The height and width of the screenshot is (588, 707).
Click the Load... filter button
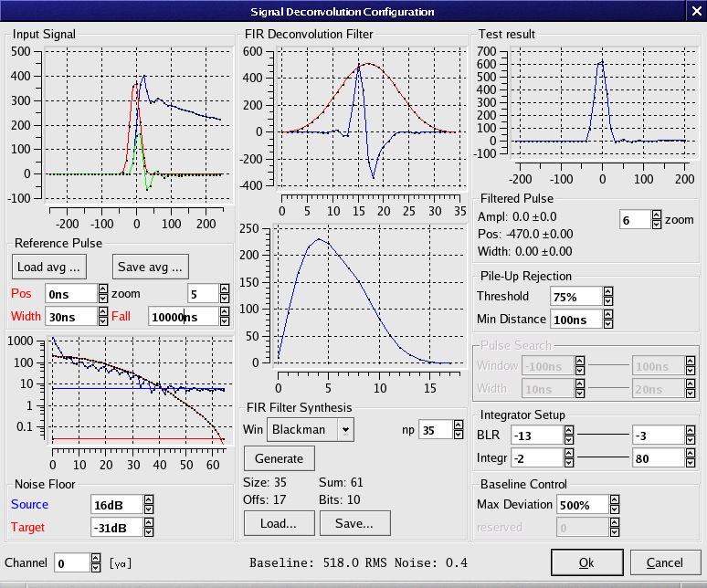click(280, 523)
